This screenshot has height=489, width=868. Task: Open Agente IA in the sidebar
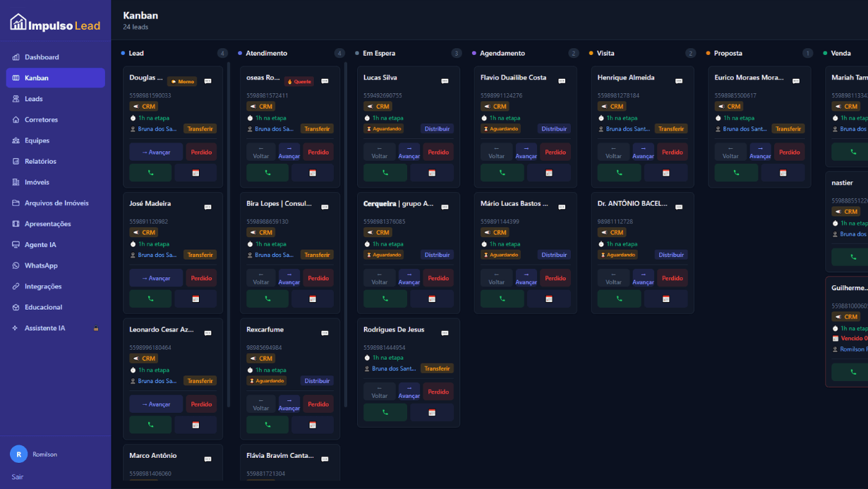55,245
